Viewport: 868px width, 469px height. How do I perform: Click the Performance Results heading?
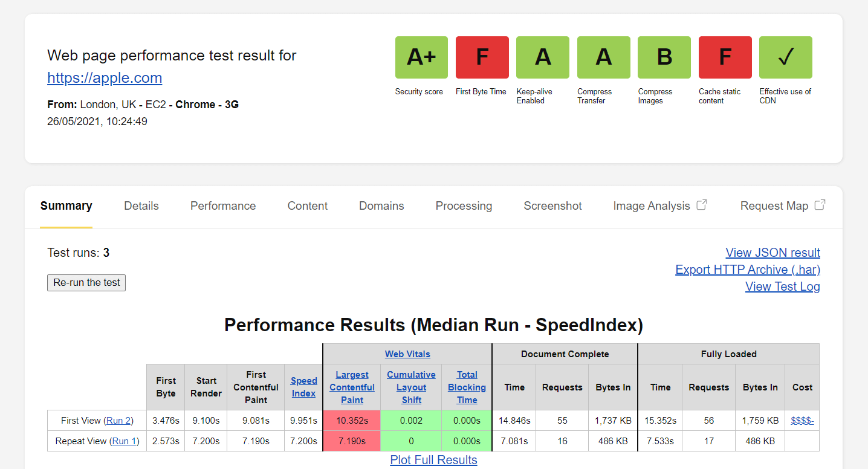click(433, 325)
